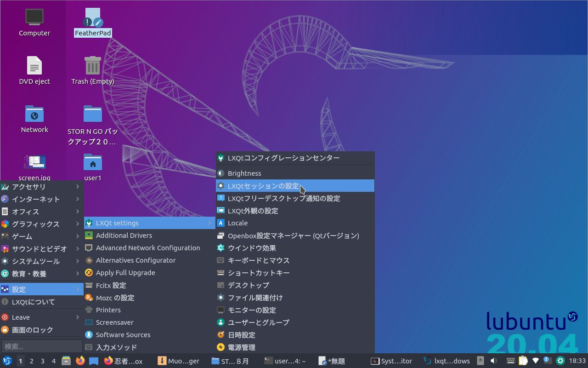Open Software Sources
The width and height of the screenshot is (588, 368).
(x=150, y=334)
